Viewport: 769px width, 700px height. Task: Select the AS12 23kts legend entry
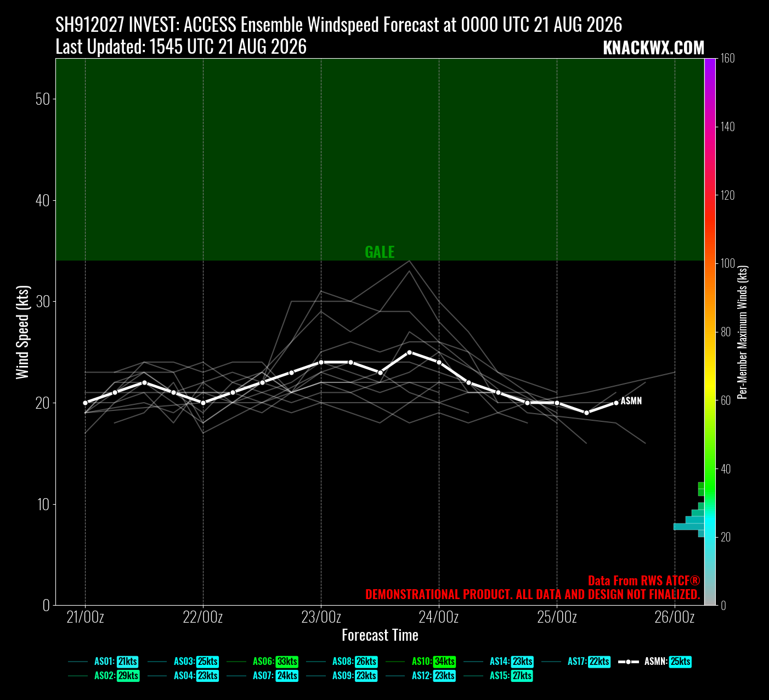coord(421,676)
